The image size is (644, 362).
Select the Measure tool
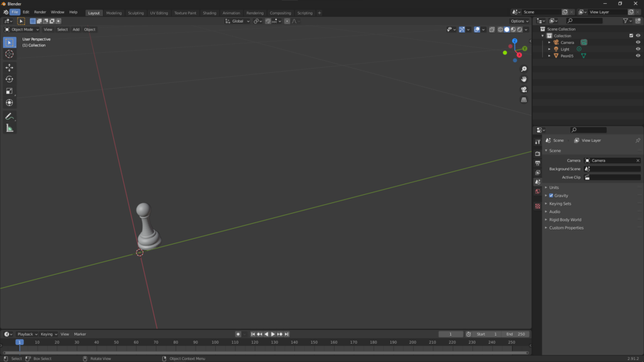[9, 128]
